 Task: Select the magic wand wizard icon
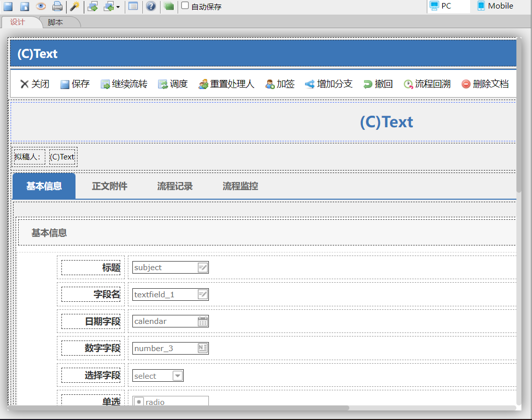tap(73, 6)
